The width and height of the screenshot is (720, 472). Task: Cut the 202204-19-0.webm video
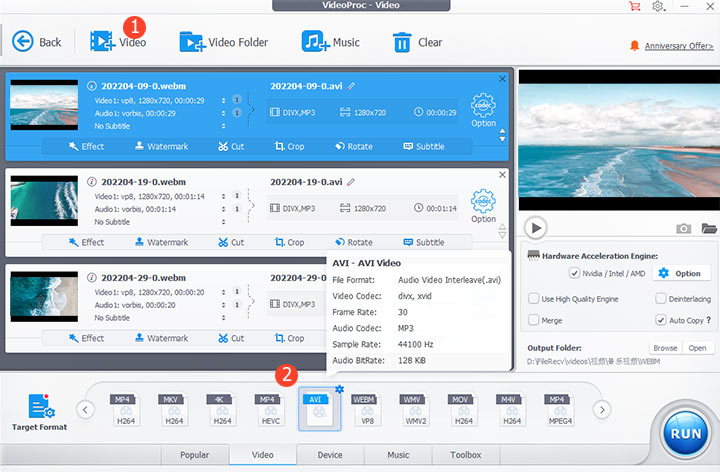pyautogui.click(x=231, y=242)
